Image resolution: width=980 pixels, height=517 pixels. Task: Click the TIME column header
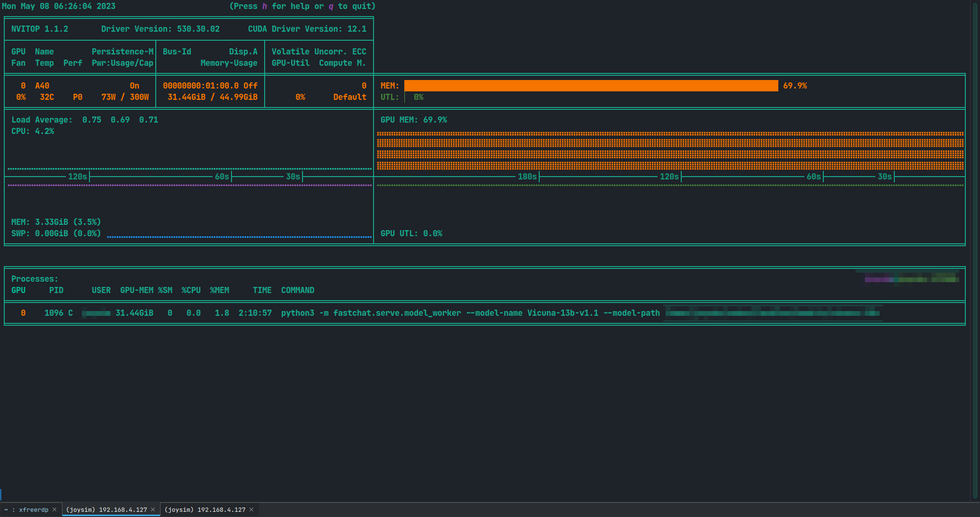(x=262, y=290)
